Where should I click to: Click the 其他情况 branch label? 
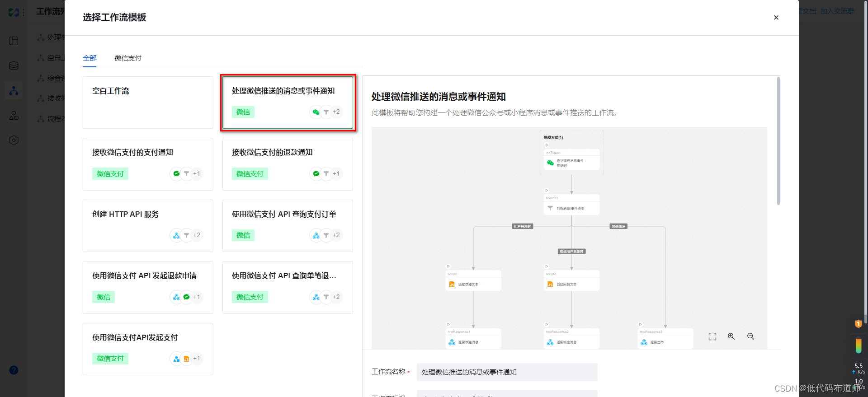[618, 227]
